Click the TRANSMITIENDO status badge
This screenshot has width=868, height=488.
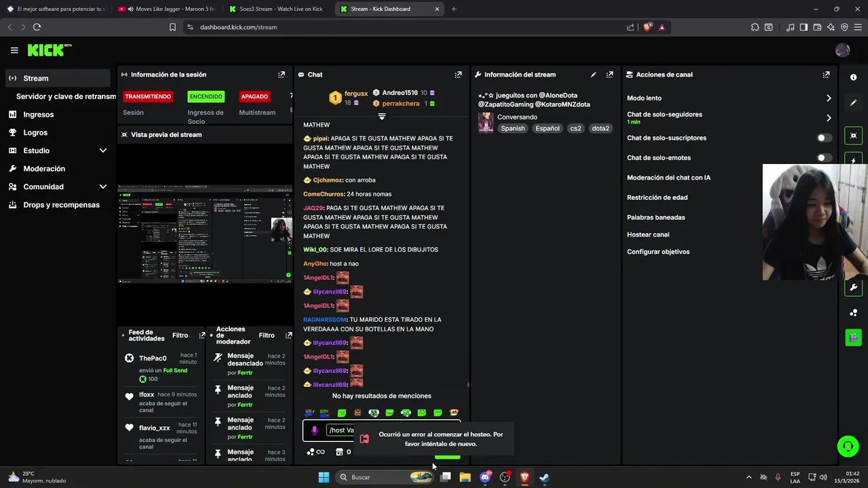tap(148, 97)
